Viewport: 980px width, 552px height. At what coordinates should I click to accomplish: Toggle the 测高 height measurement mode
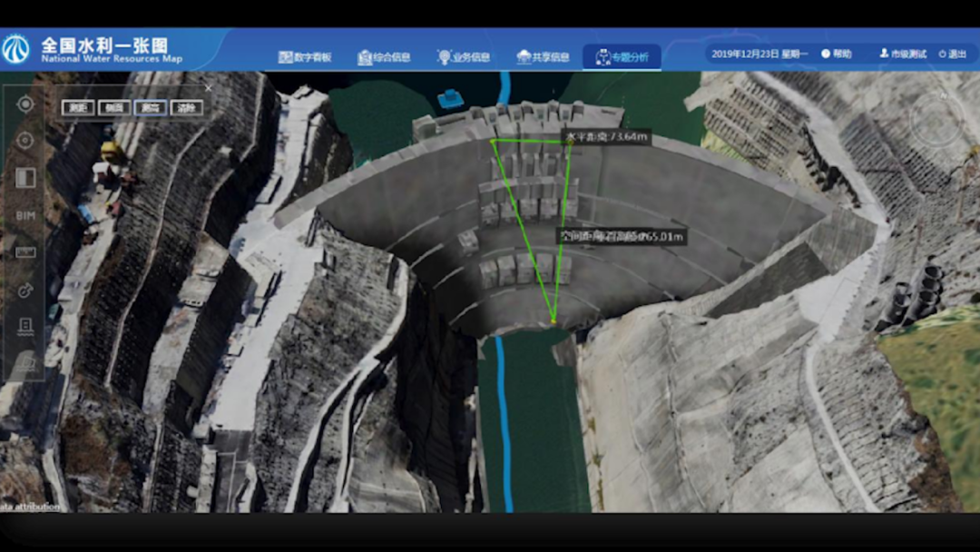(150, 108)
